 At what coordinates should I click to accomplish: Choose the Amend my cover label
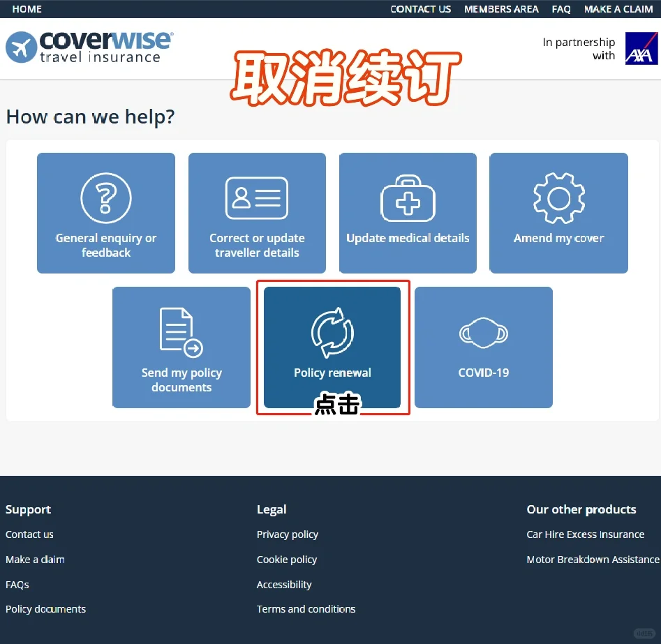pos(559,239)
